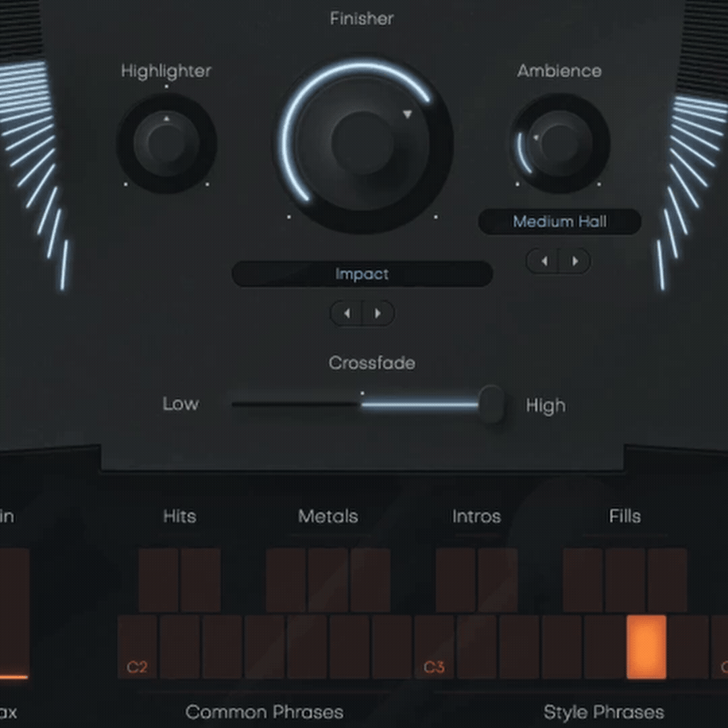The height and width of the screenshot is (728, 728).
Task: Click the previous Finisher preset arrow below Impact
Action: [x=346, y=313]
